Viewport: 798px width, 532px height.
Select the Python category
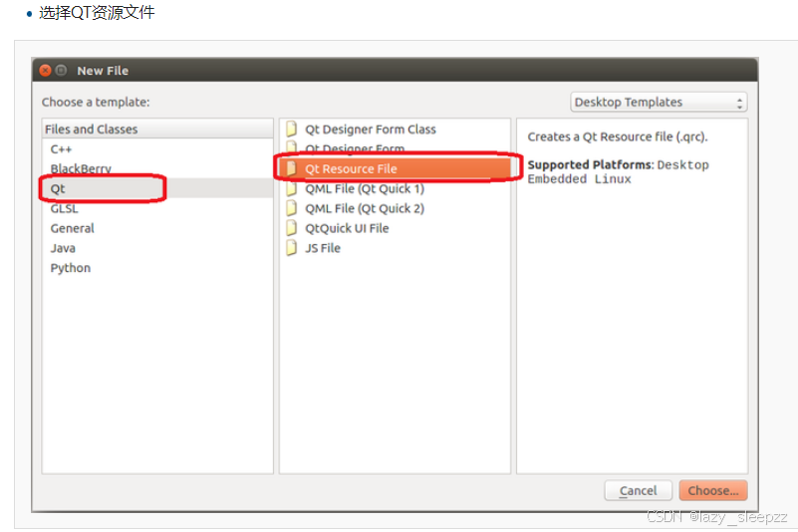click(x=157, y=268)
